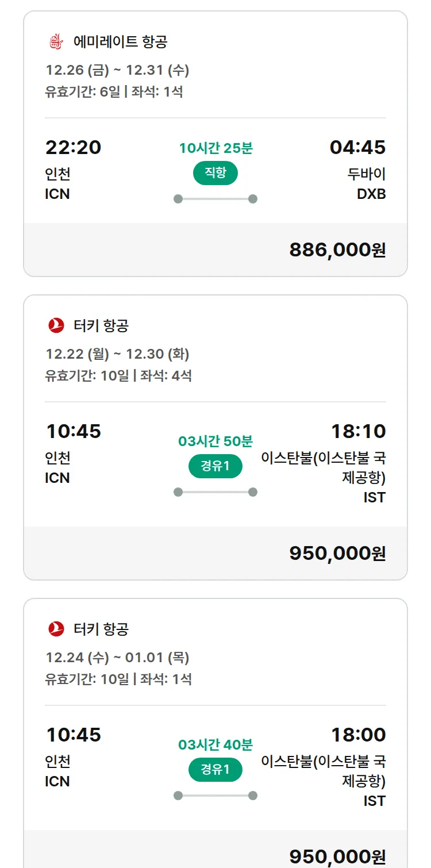Click Turkish Airlines logo on 12.22 flight
The height and width of the screenshot is (868, 431).
[x=56, y=325]
